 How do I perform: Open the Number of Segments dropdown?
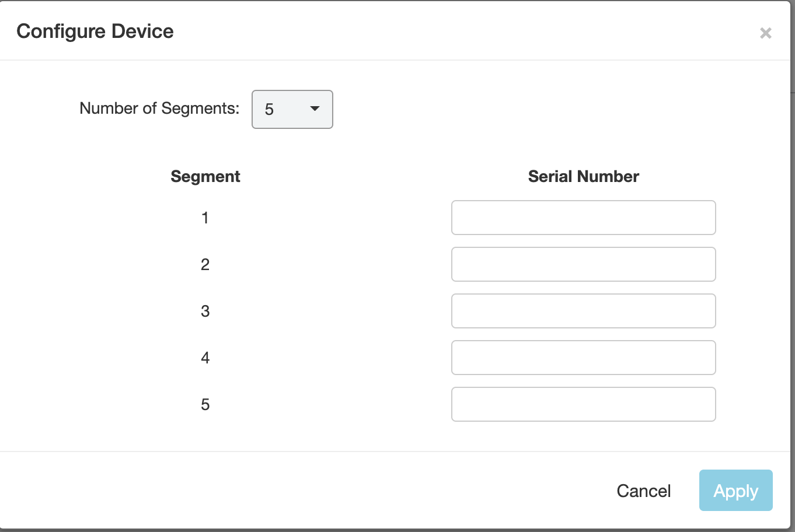292,109
